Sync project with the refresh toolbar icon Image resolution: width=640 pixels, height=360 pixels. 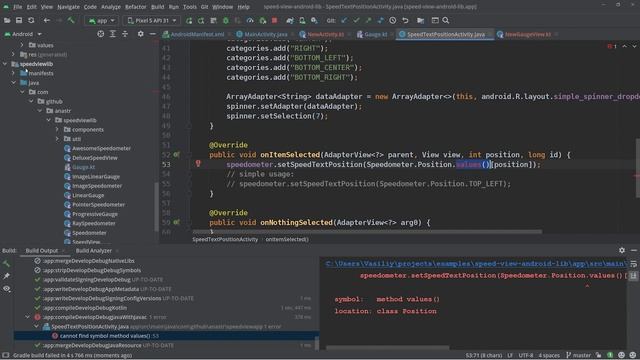click(x=31, y=20)
